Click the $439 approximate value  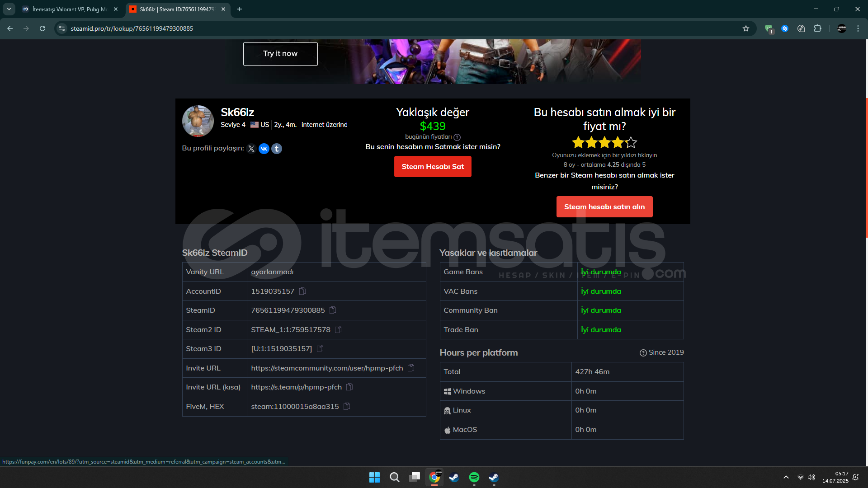click(x=433, y=126)
